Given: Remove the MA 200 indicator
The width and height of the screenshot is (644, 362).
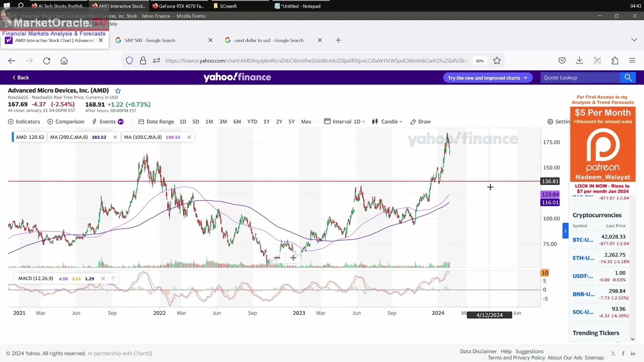Looking at the screenshot, I should point(115,137).
